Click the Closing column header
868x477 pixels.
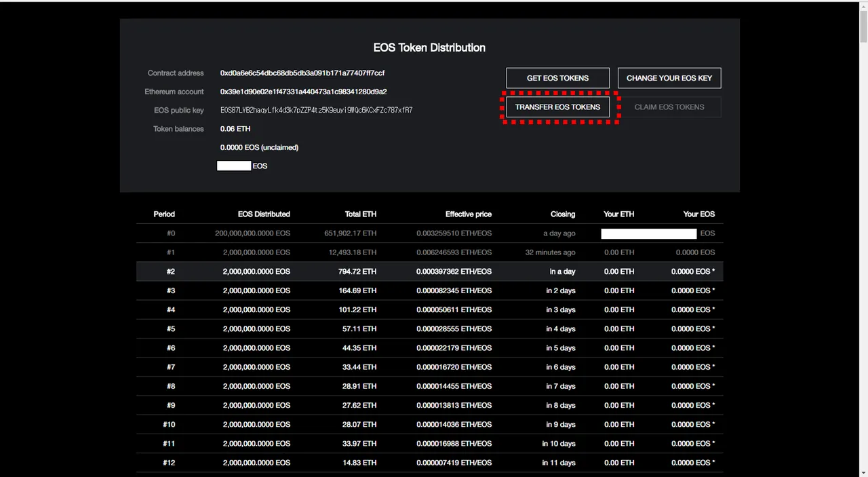(x=563, y=214)
